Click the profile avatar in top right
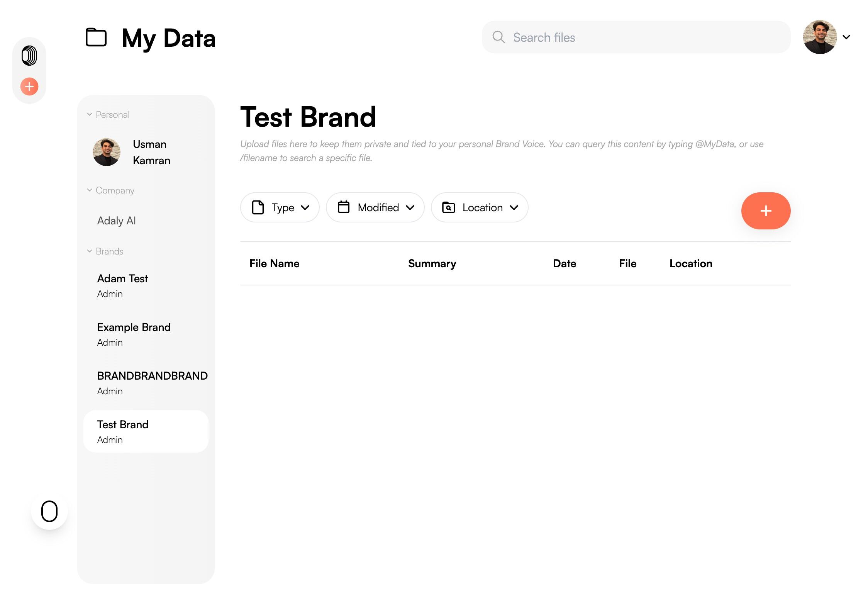 (x=820, y=37)
